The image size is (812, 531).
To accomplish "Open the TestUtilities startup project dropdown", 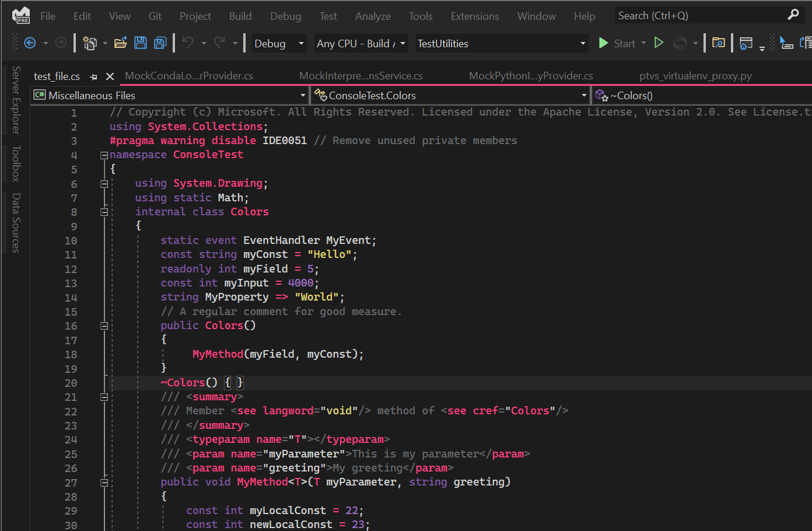I will point(502,43).
